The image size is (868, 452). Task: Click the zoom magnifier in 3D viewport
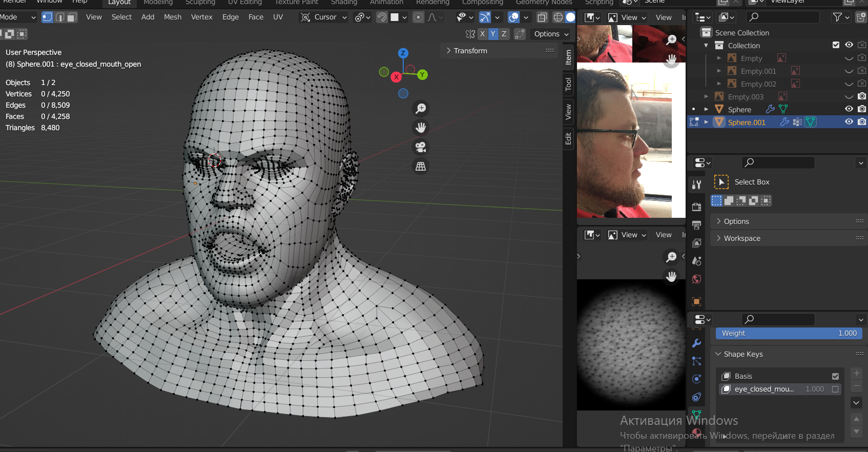(421, 109)
